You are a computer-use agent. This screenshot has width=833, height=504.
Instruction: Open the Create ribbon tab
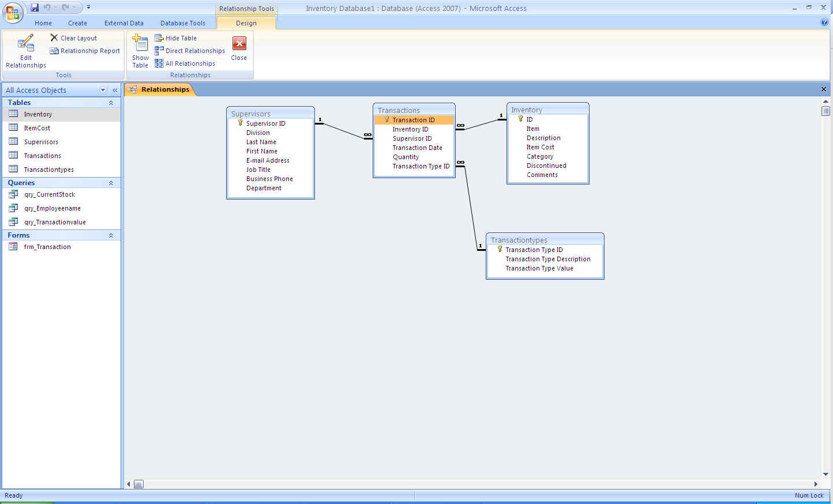77,23
